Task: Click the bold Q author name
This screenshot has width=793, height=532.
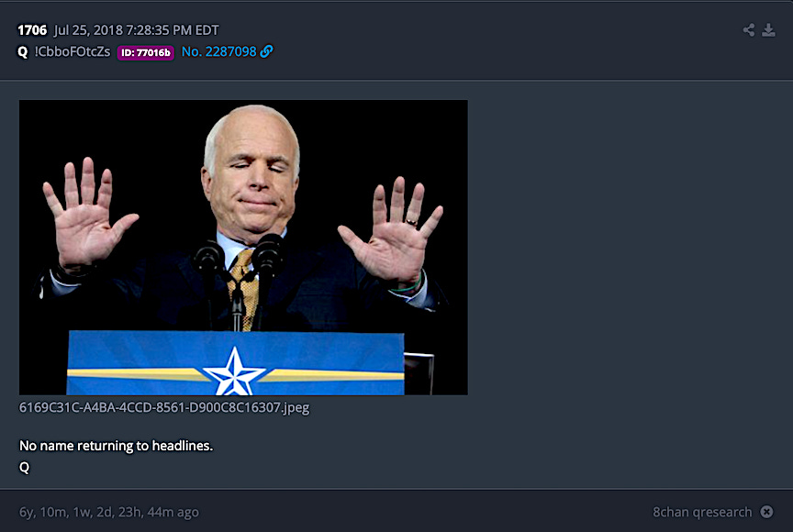Action: [x=23, y=52]
